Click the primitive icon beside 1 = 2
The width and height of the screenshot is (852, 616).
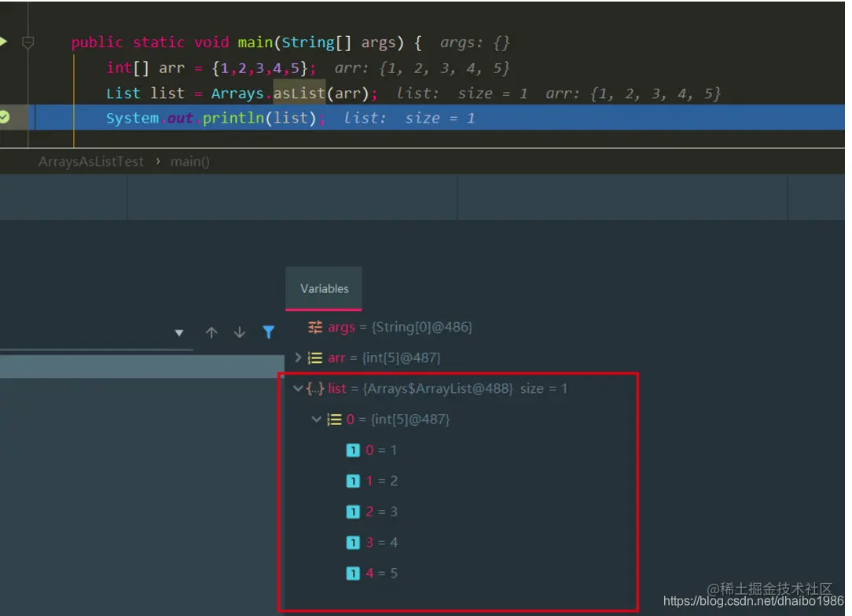[x=353, y=481]
